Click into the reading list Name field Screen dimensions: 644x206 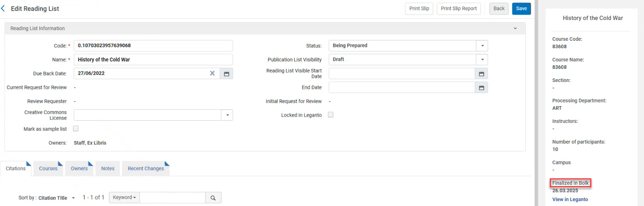click(153, 60)
